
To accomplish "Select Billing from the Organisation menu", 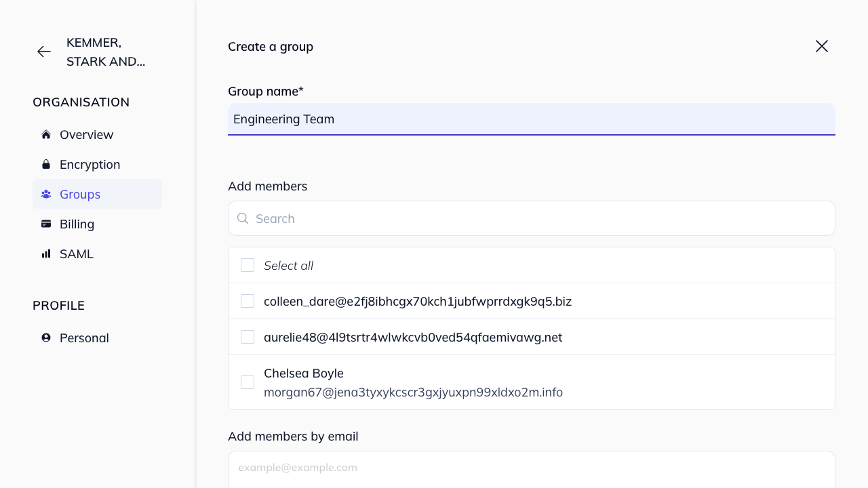I will (x=77, y=224).
